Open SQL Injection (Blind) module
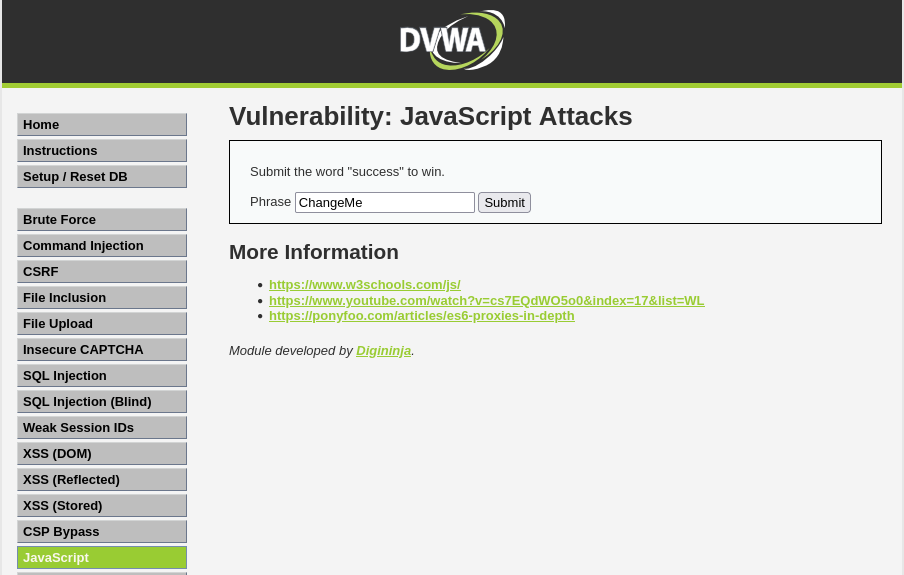 tap(101, 401)
